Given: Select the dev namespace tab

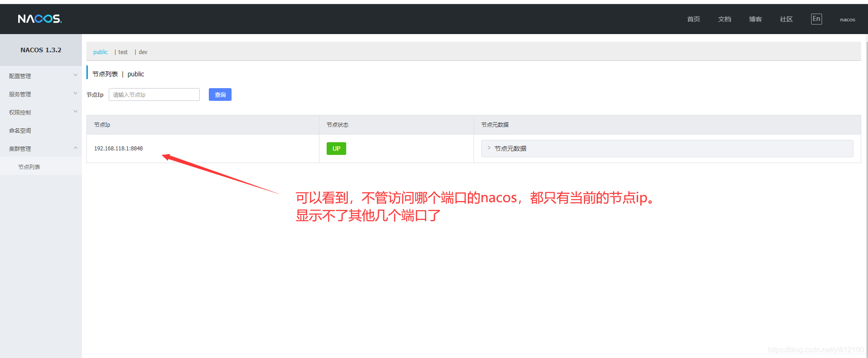Looking at the screenshot, I should pos(143,52).
